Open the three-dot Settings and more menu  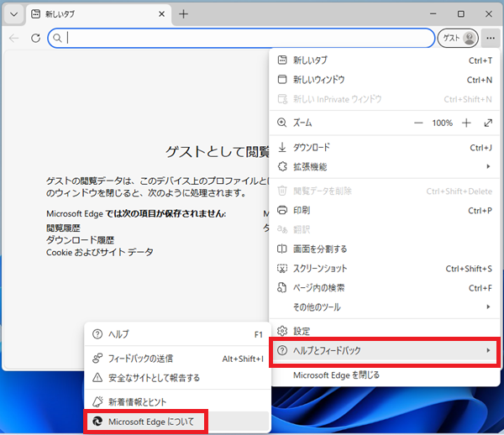(x=490, y=38)
